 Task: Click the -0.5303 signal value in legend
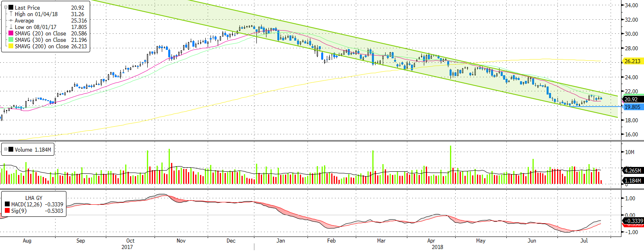click(x=54, y=211)
